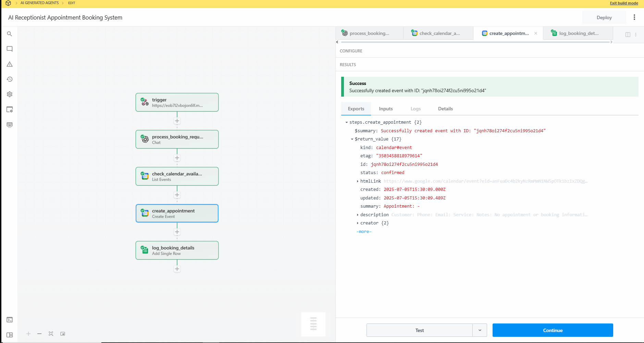Viewport: 644px width, 343px height.
Task: Add a step after the trigger node
Action: click(177, 121)
